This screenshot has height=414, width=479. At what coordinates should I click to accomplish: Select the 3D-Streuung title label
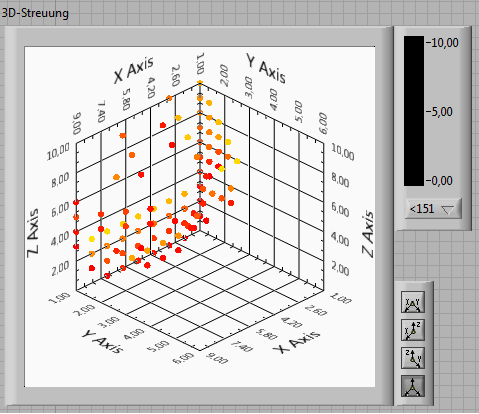tap(35, 13)
